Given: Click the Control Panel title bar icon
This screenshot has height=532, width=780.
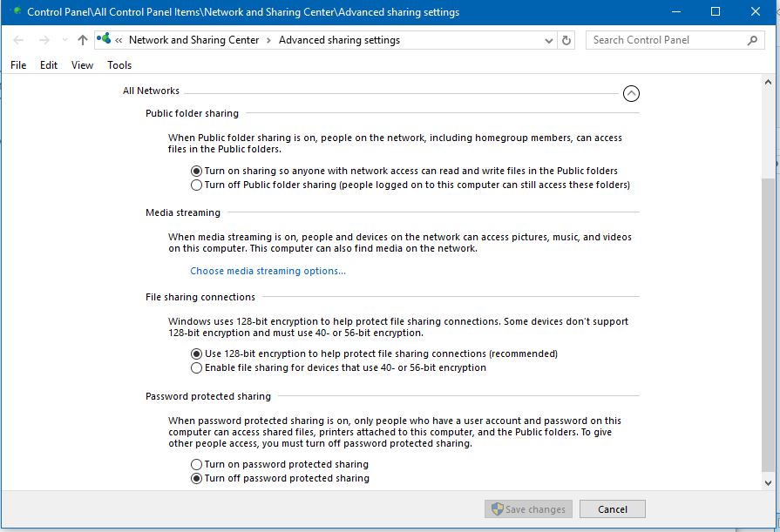Looking at the screenshot, I should (17, 11).
